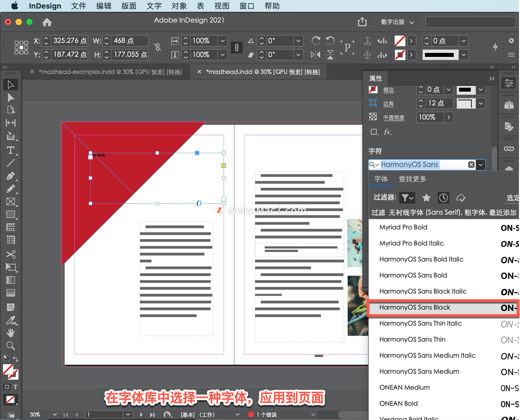Screen dimensions: 520x420
Task: Select the Gradient Swatch tool
Action: click(11, 280)
